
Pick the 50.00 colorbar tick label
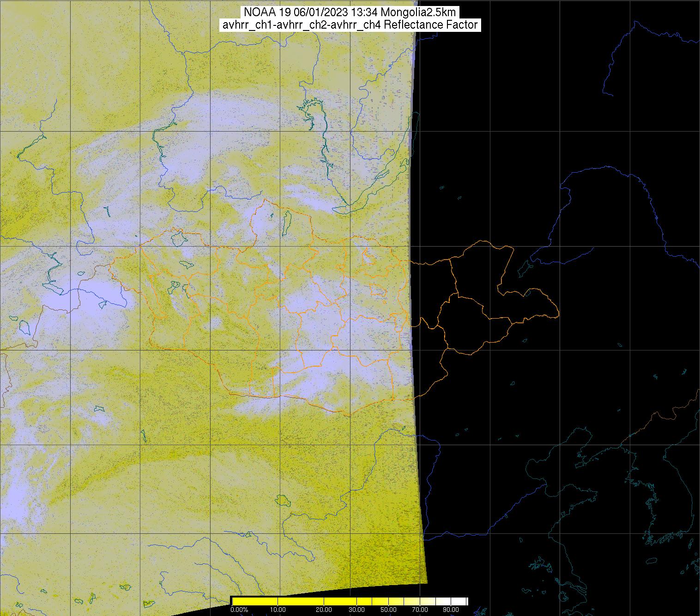(388, 610)
